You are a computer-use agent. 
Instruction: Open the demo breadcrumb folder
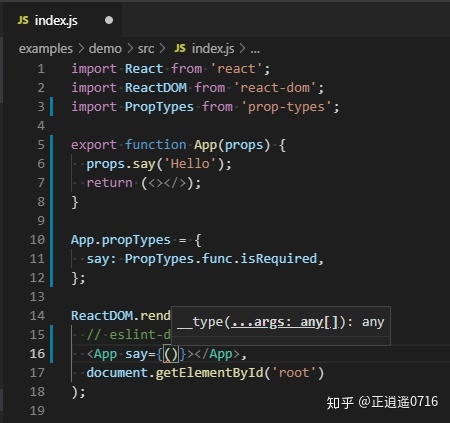click(105, 49)
